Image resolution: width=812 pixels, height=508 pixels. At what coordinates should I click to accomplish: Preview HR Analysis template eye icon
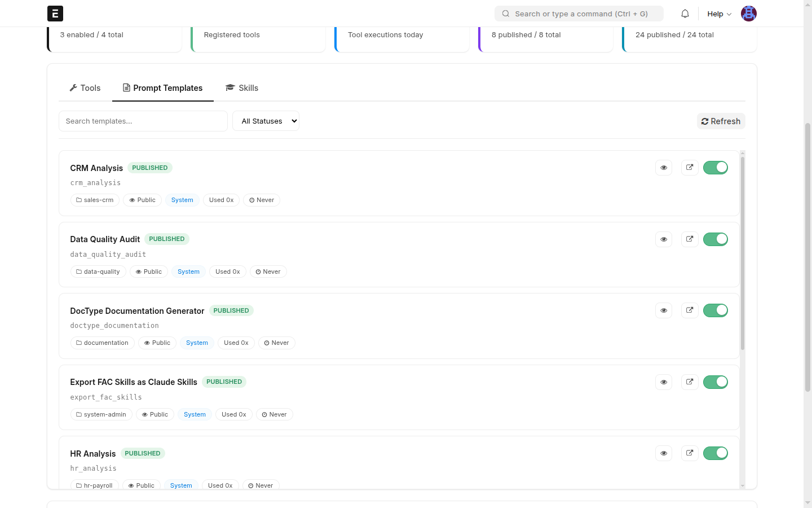[x=664, y=453]
